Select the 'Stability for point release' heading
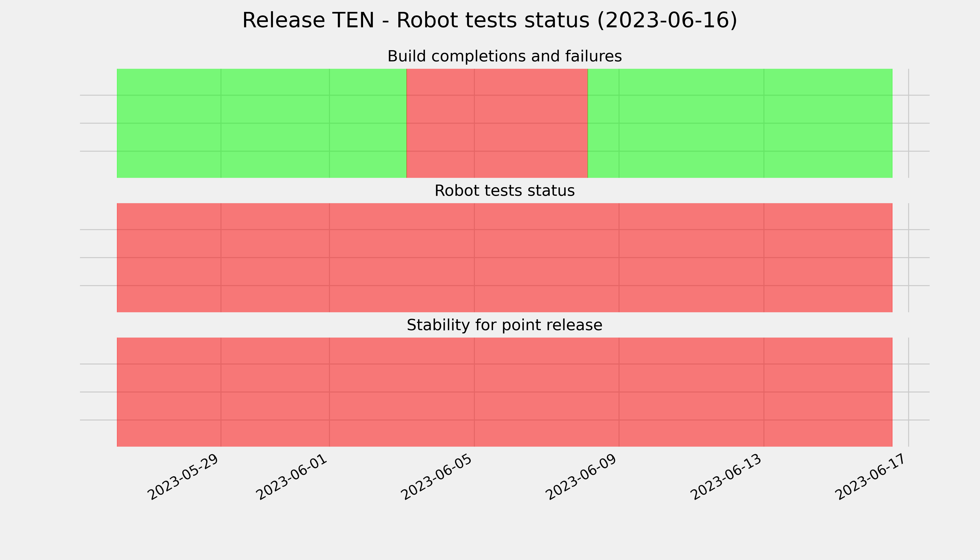 tap(504, 325)
